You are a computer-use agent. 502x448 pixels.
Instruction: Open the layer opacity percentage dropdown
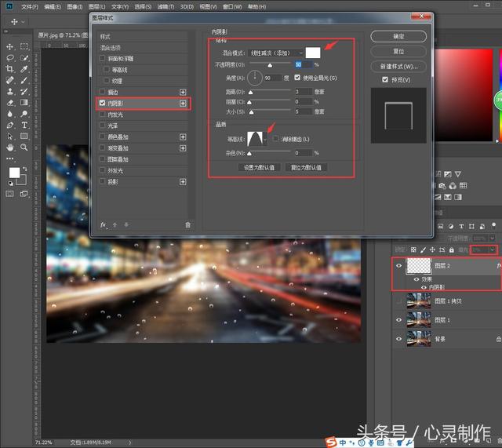click(x=493, y=238)
